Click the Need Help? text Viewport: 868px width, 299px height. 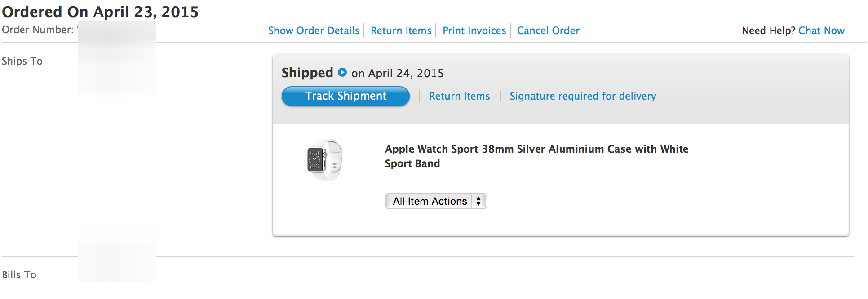pos(768,31)
